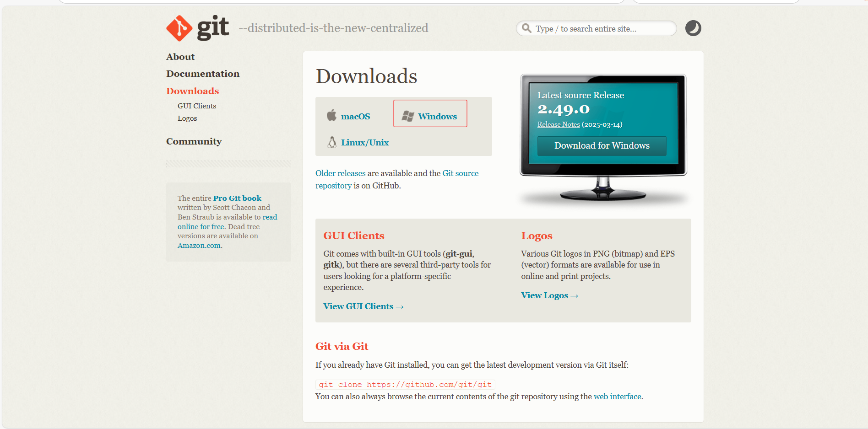The image size is (868, 429).
Task: Click the Linux penguin icon
Action: [332, 142]
